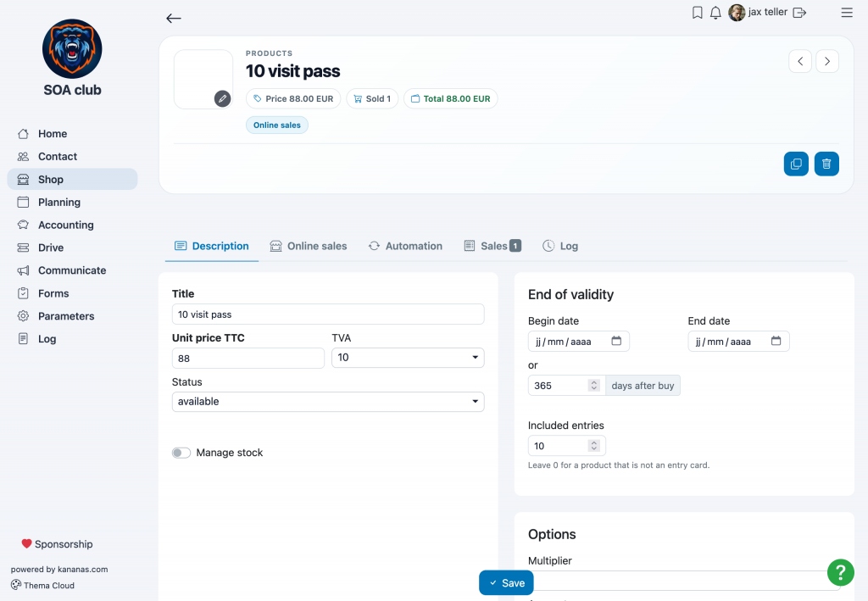Open Planning in the sidebar
Image resolution: width=868 pixels, height=601 pixels.
pyautogui.click(x=72, y=202)
